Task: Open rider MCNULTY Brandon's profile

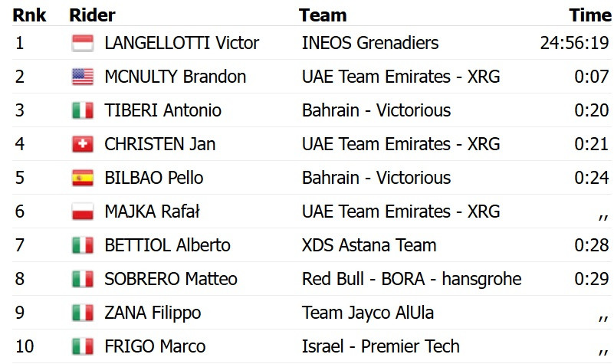Action: [x=175, y=77]
